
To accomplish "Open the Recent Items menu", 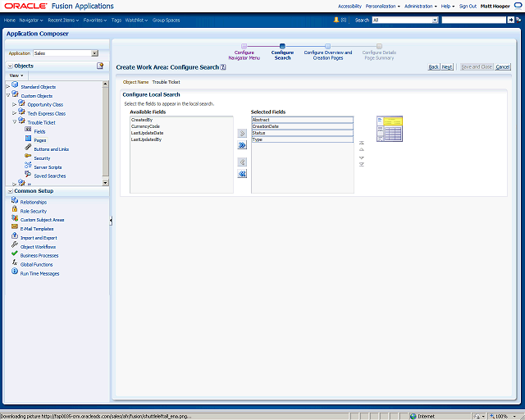I will (63, 20).
